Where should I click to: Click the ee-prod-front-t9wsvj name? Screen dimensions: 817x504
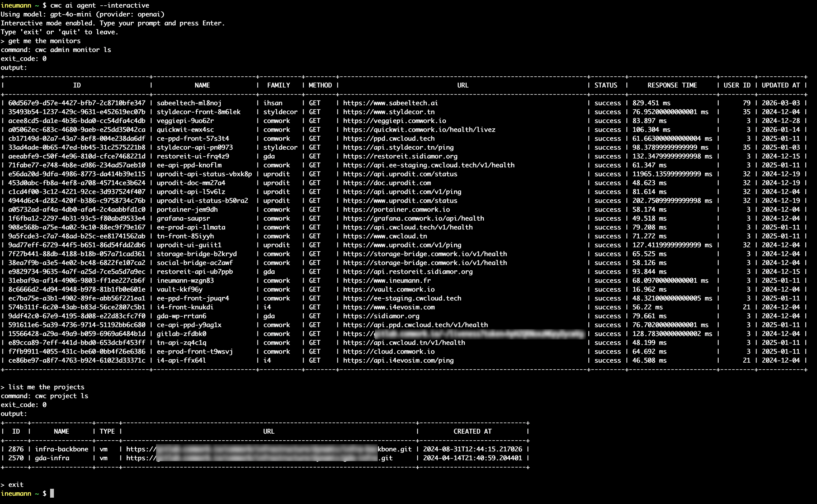(195, 352)
